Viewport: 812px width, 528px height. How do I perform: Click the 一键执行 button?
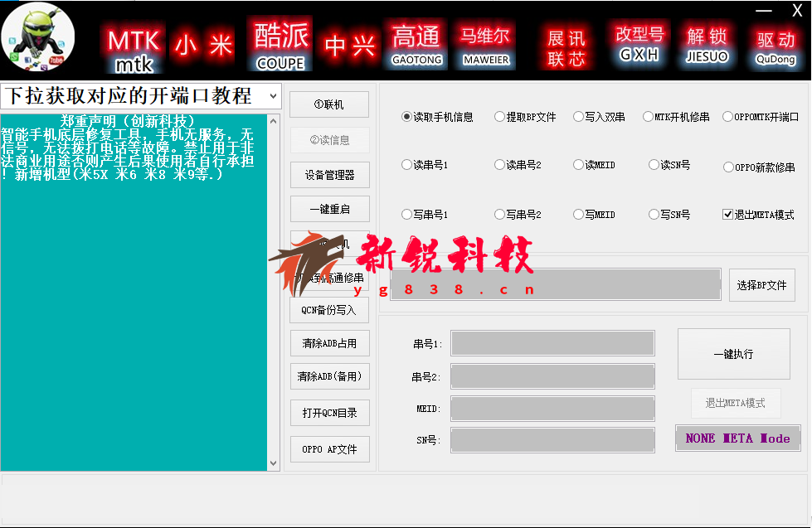[734, 354]
